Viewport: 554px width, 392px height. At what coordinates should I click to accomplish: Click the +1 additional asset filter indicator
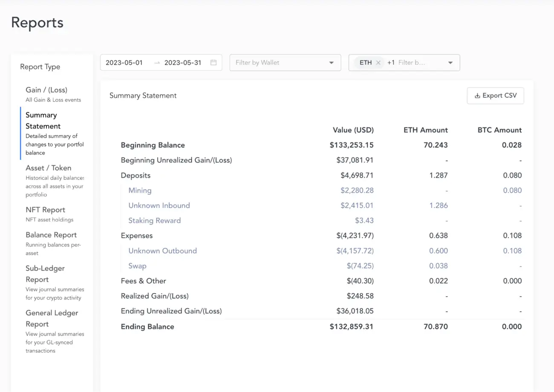(391, 63)
